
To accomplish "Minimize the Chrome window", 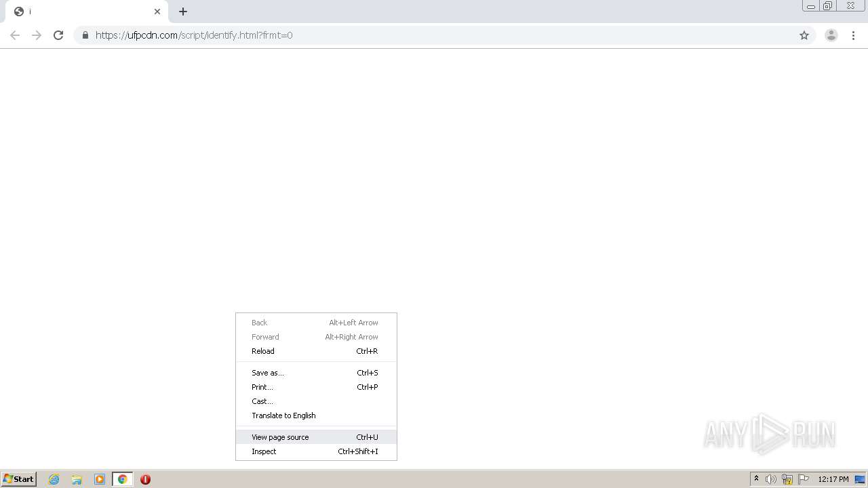I will coord(811,6).
